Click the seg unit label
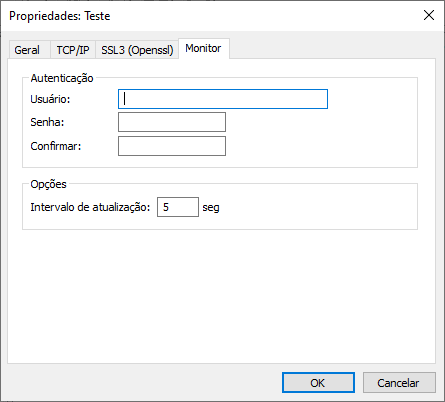Viewport: 445px width, 402px height. tap(211, 207)
